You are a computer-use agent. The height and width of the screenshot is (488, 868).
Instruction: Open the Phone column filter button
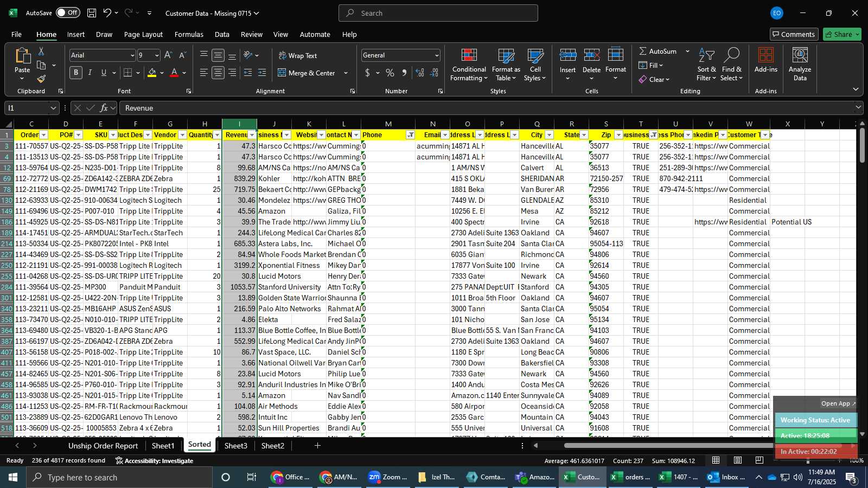point(411,135)
